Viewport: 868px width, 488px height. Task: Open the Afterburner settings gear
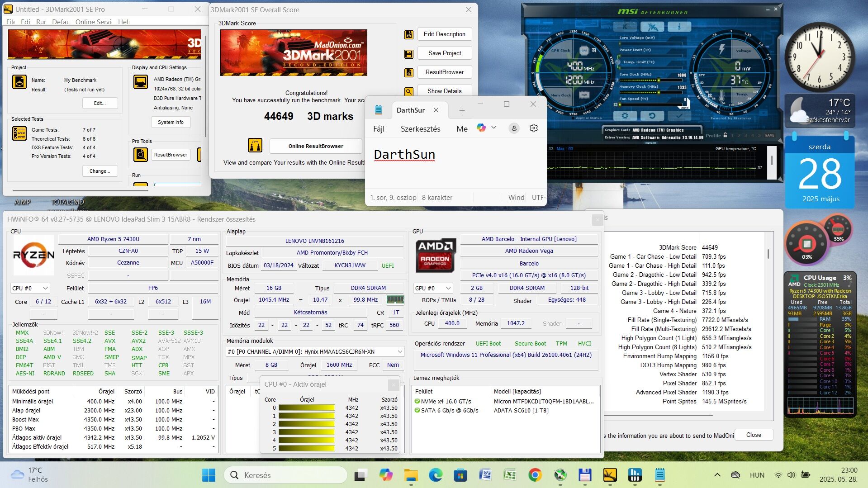point(625,116)
